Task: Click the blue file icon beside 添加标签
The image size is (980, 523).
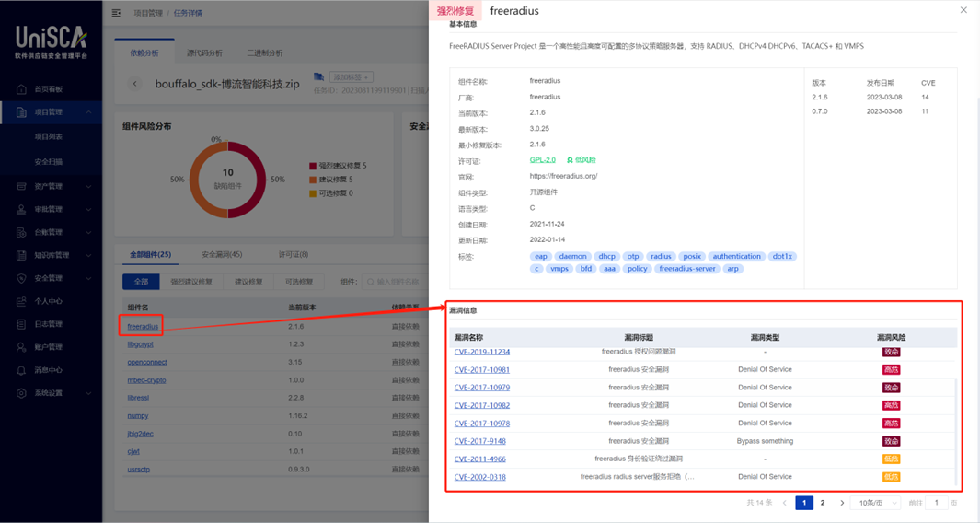Action: [318, 77]
